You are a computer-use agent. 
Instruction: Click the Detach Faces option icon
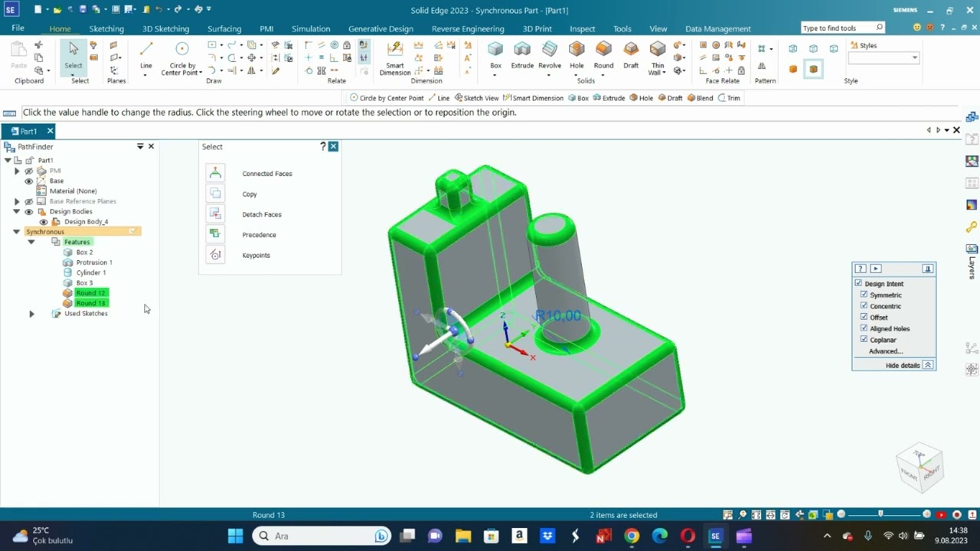[x=215, y=214]
